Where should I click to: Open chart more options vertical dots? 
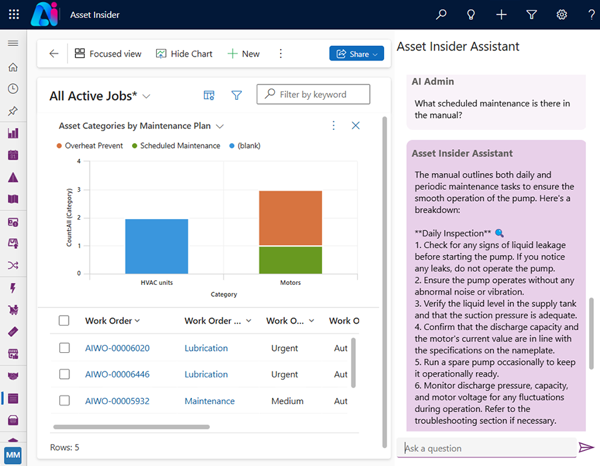[333, 125]
